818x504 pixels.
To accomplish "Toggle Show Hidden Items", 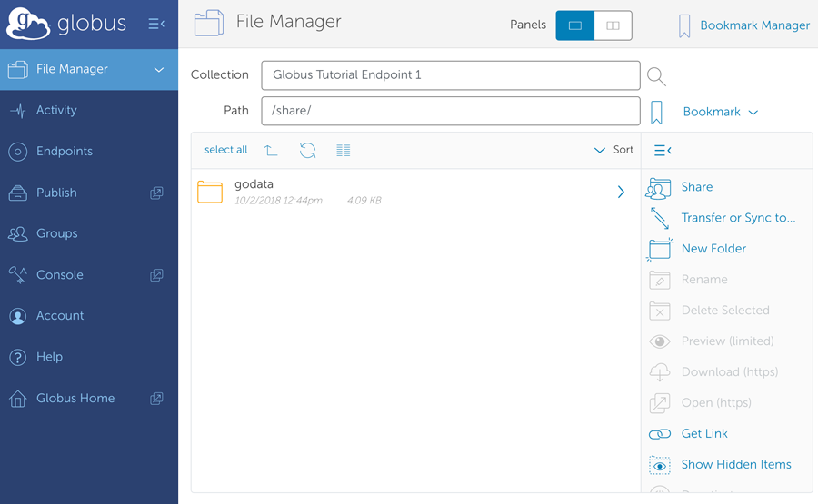I will tap(736, 464).
